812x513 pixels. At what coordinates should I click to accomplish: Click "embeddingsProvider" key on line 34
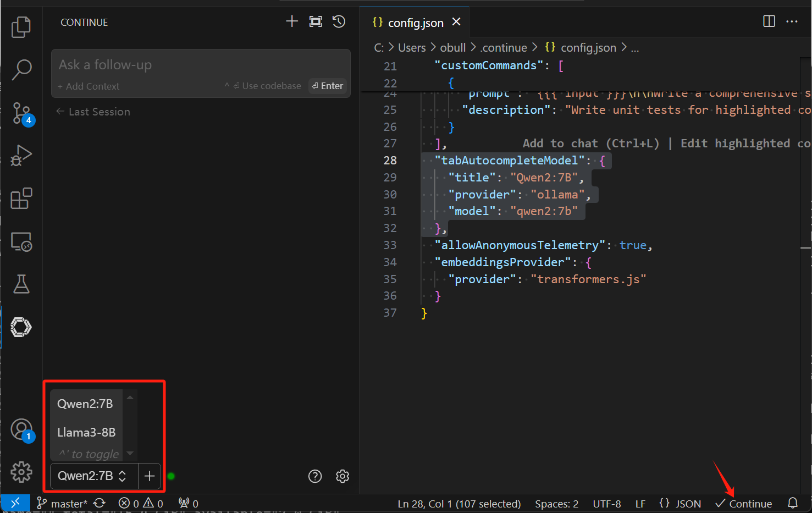tap(503, 262)
